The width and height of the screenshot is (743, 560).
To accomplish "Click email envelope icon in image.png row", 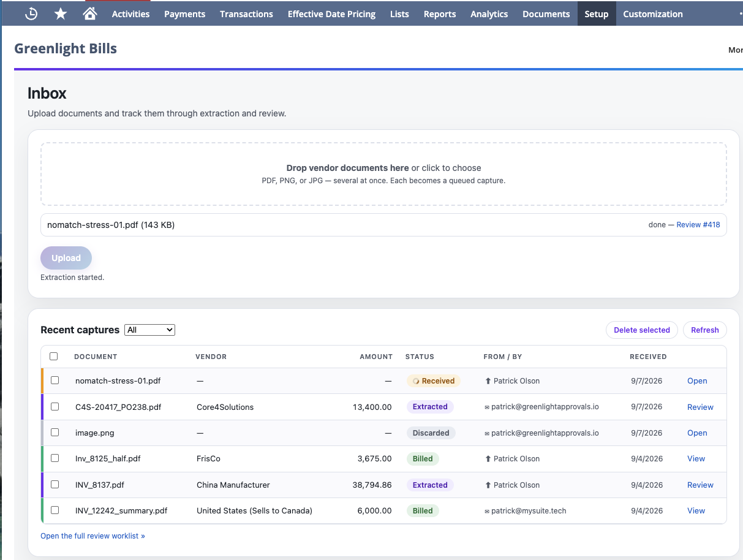I will point(487,433).
